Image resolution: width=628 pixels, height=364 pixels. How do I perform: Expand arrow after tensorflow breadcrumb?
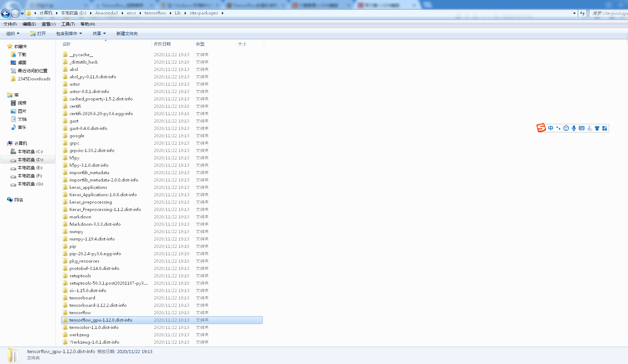click(x=170, y=13)
